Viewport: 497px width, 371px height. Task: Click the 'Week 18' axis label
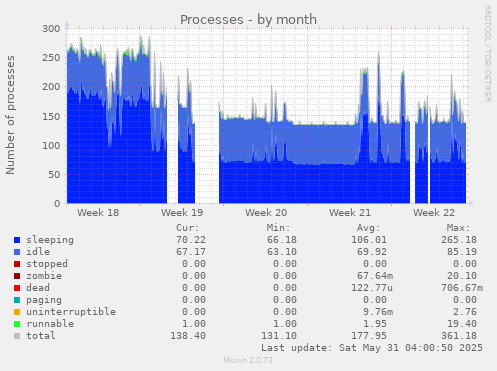point(98,213)
